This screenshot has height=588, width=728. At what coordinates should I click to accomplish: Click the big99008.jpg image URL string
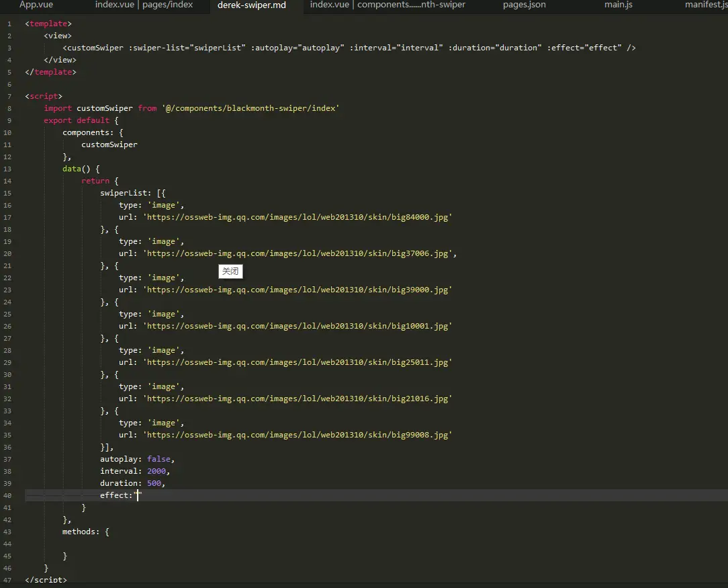297,435
